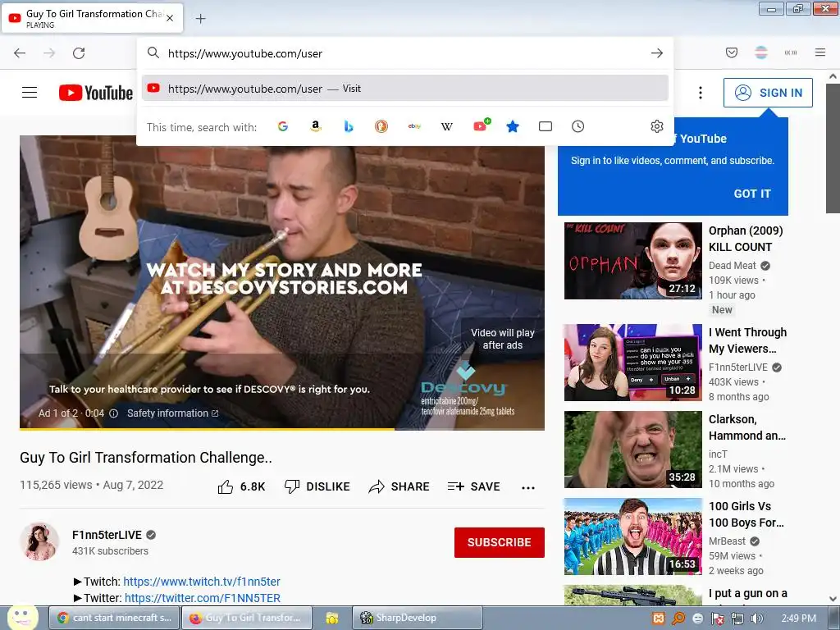
Task: Search open tabs via tab icon
Action: coord(546,126)
